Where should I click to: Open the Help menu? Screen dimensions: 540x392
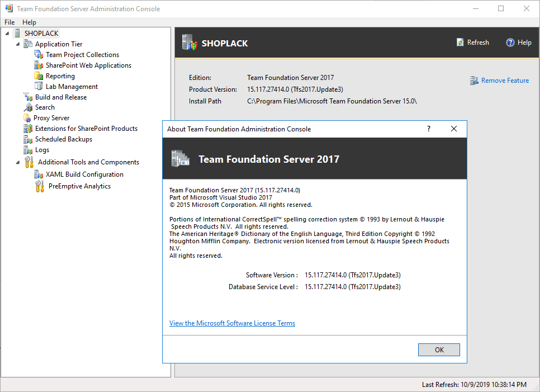point(29,22)
